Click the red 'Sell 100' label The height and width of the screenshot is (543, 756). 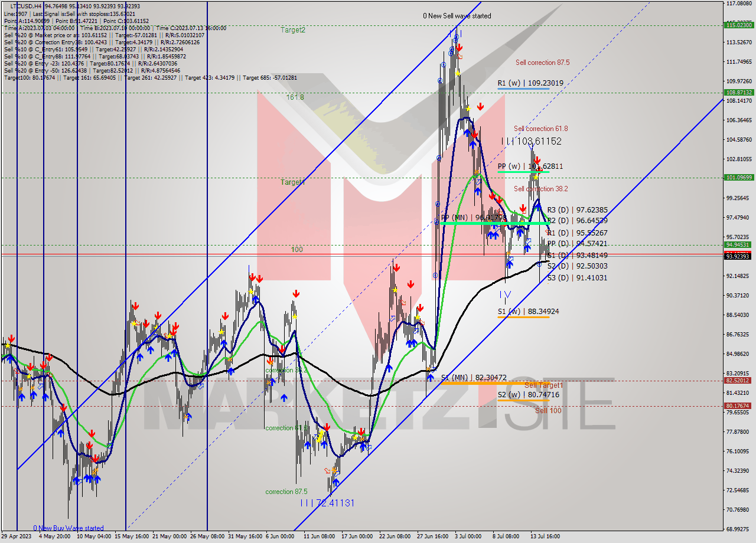548,410
